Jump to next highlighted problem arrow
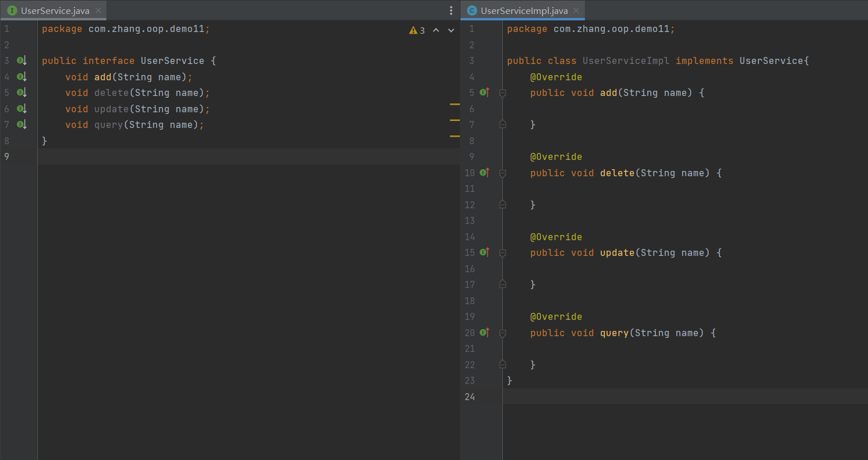The height and width of the screenshot is (460, 868). (451, 30)
